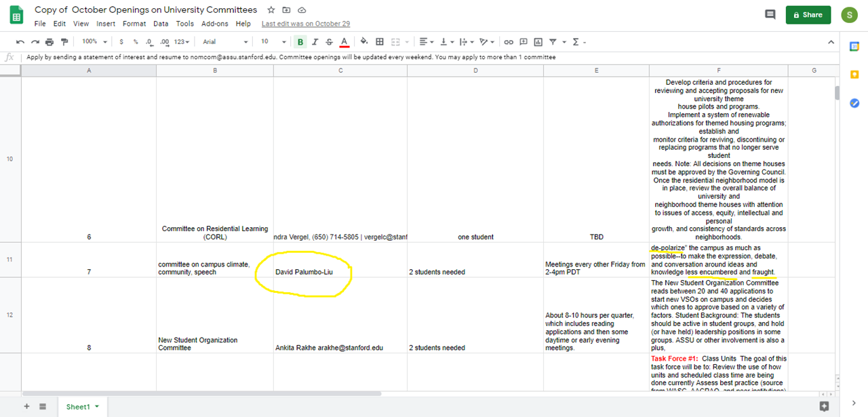Open comment history icon
This screenshot has height=417, width=868.
click(x=770, y=14)
